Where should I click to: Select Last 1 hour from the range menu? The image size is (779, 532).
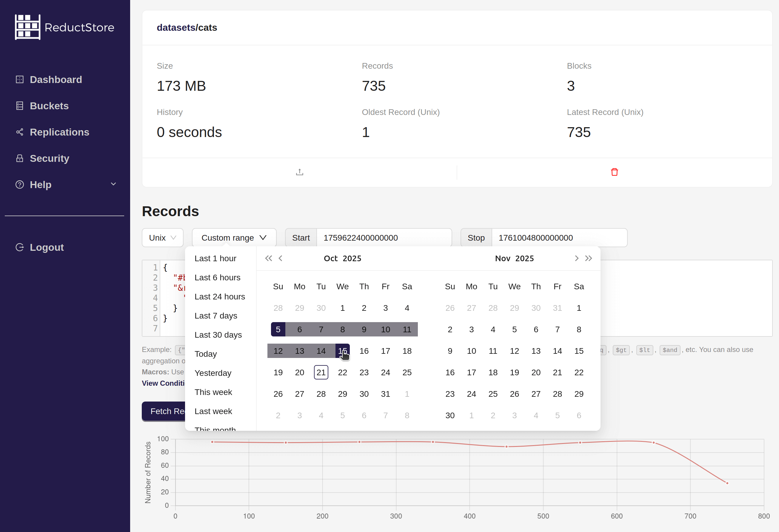[215, 258]
